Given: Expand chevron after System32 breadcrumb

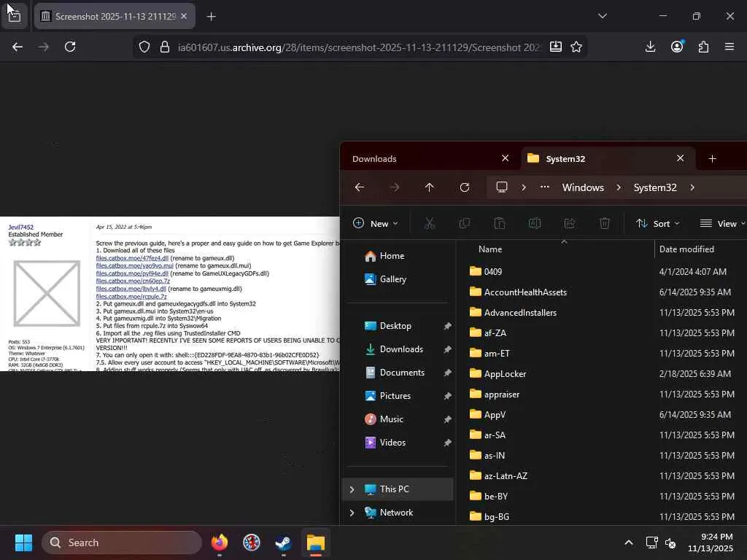Looking at the screenshot, I should tap(692, 187).
